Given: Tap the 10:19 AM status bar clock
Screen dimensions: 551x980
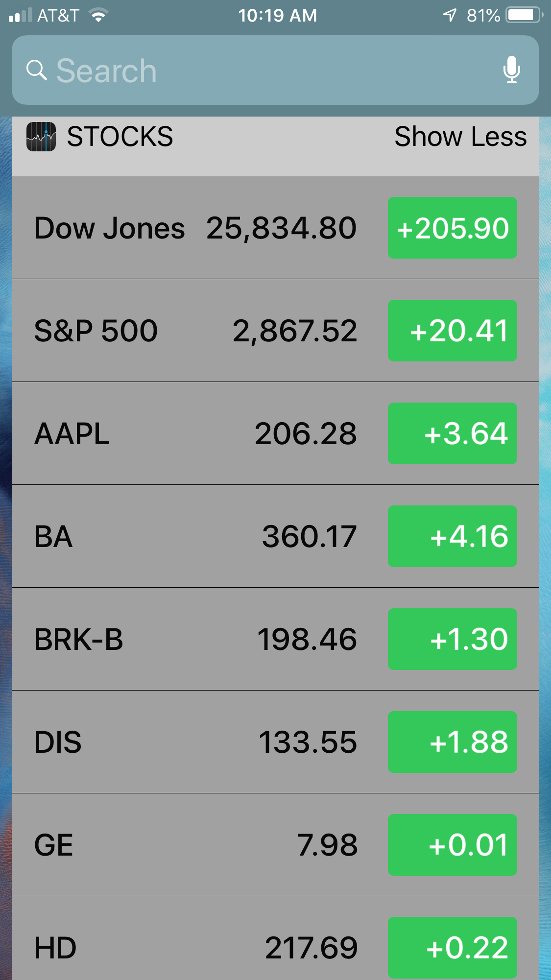Looking at the screenshot, I should [x=278, y=15].
